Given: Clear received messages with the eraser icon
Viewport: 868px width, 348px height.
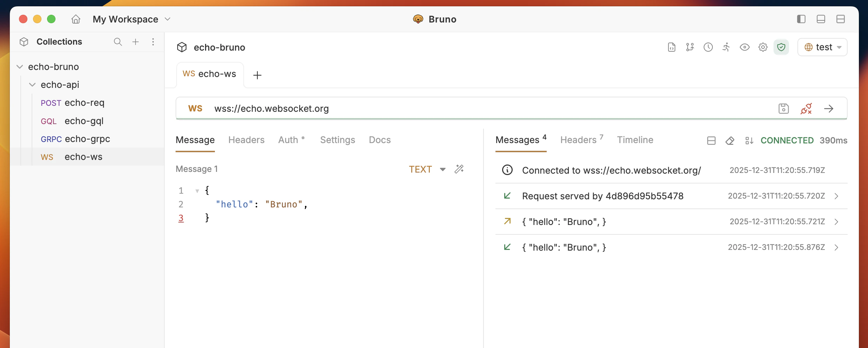Looking at the screenshot, I should (730, 140).
